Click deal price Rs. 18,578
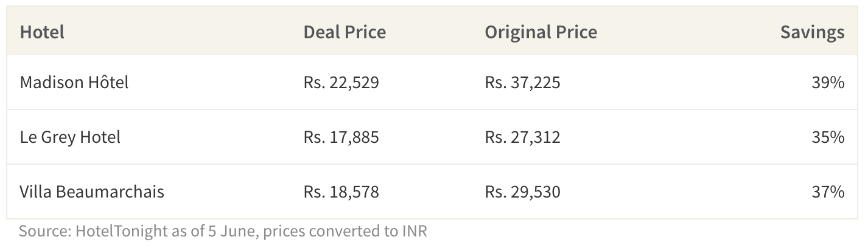Image resolution: width=868 pixels, height=248 pixels. tap(341, 192)
